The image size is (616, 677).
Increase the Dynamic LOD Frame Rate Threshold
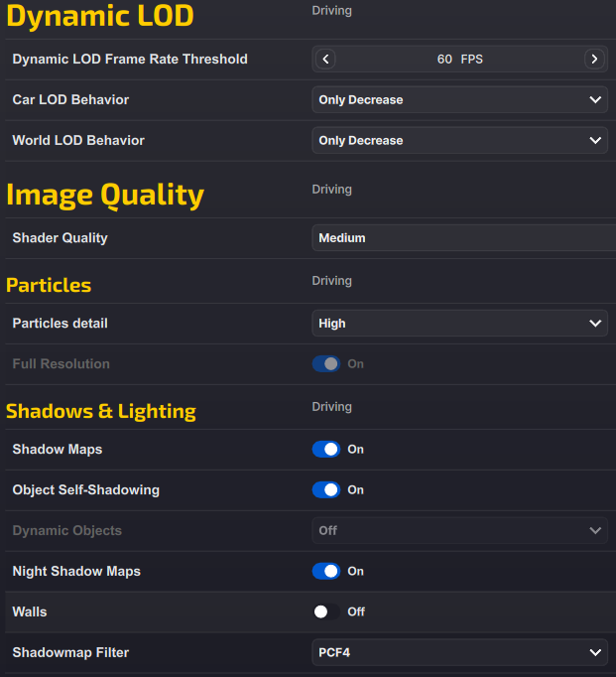594,60
